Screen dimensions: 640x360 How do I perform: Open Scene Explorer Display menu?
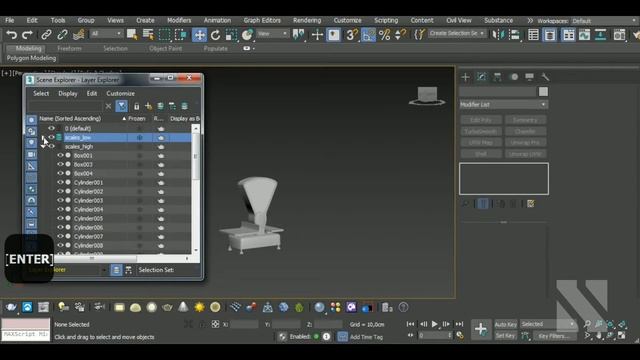point(68,93)
